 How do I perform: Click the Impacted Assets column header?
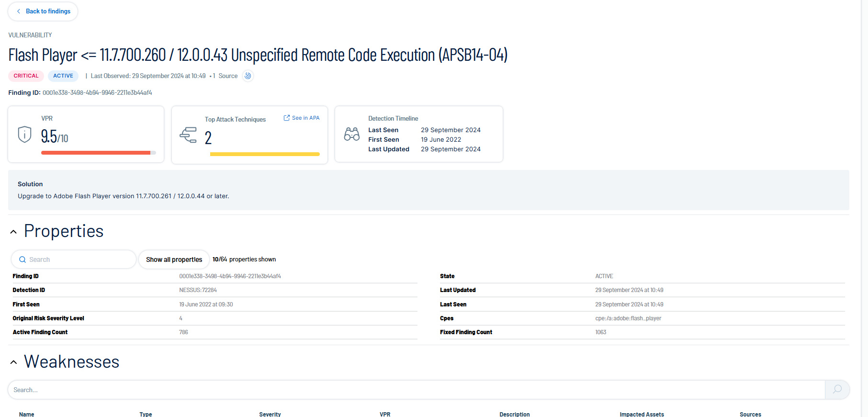[x=642, y=414]
